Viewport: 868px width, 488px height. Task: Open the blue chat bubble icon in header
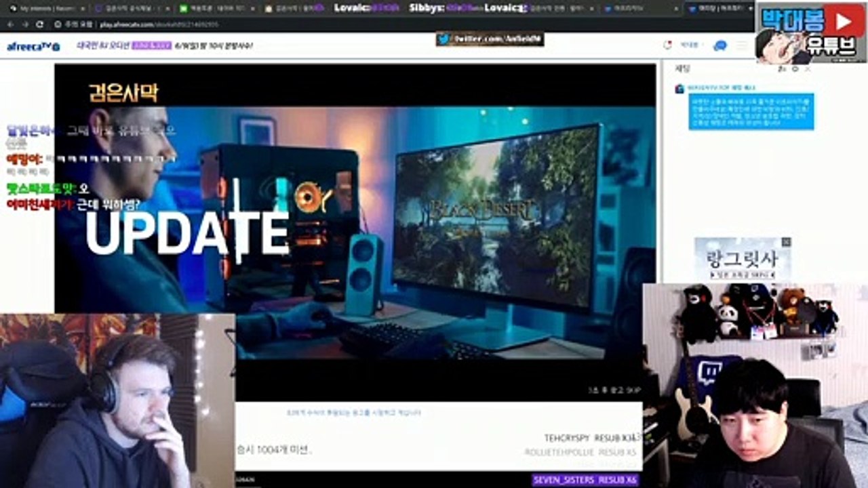tap(720, 45)
